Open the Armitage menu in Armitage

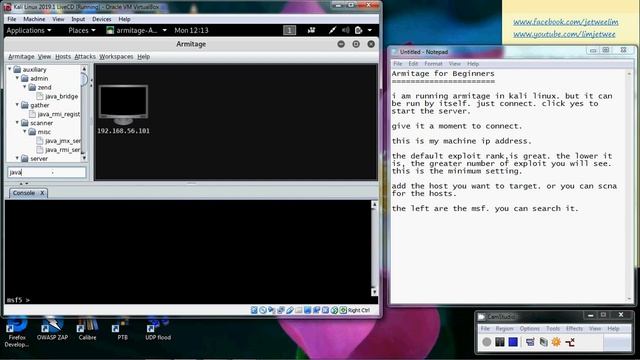point(21,57)
